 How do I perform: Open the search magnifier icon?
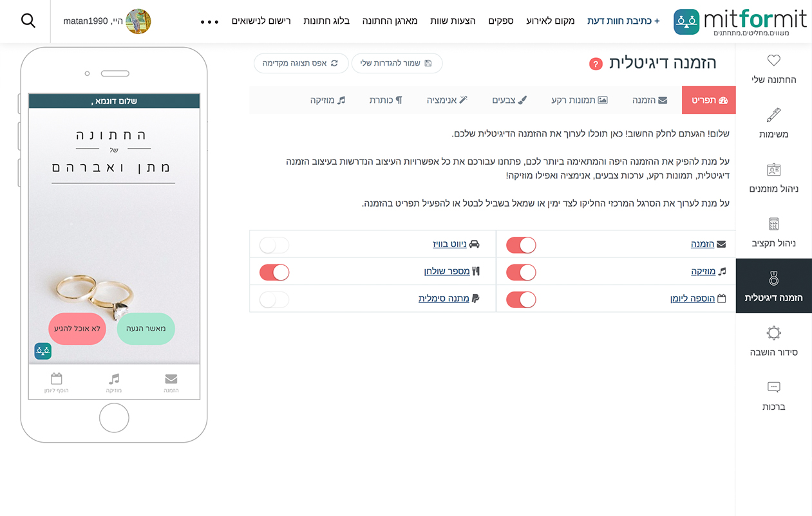click(x=28, y=21)
